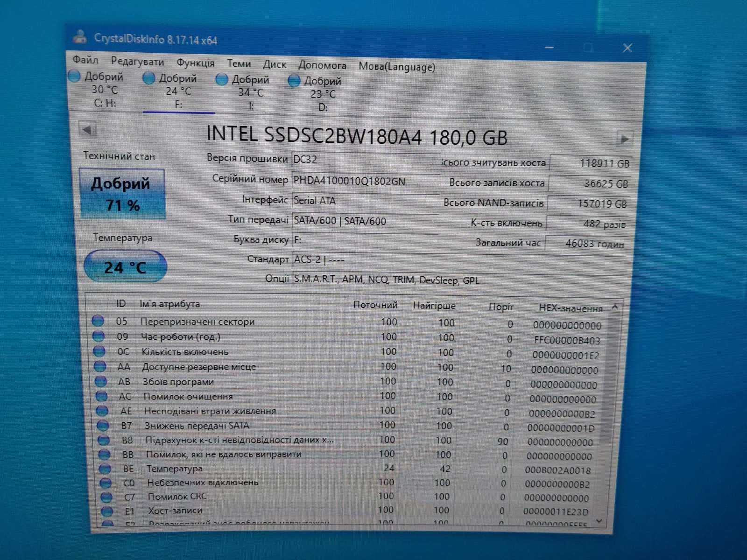Viewport: 747px width, 560px height.
Task: Click status dot for attribute BE Температура
Action: 106,468
